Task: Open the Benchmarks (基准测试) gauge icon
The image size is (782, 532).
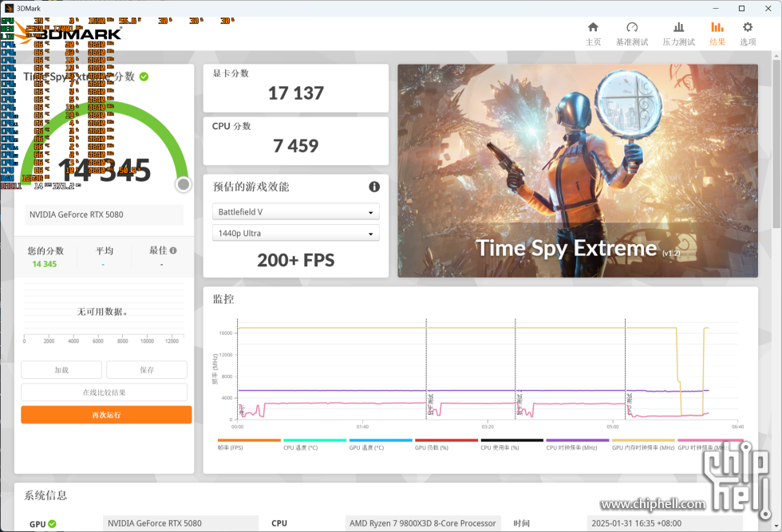Action: [x=632, y=27]
